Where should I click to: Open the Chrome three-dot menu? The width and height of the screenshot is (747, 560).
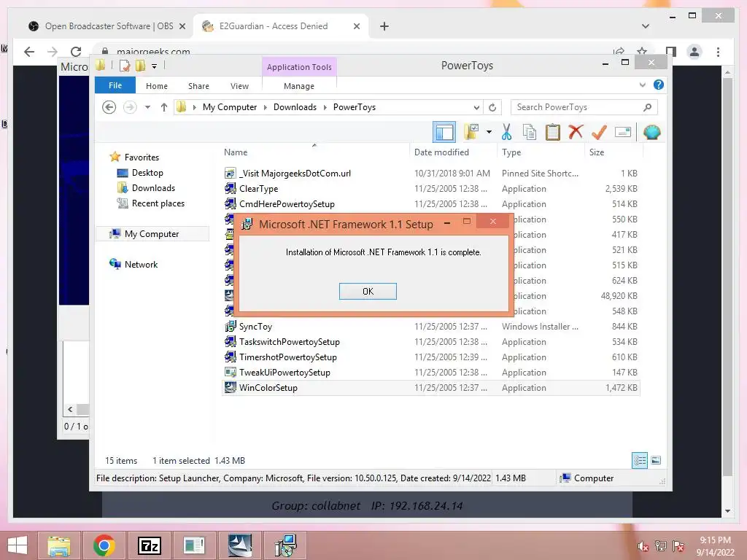(x=718, y=52)
